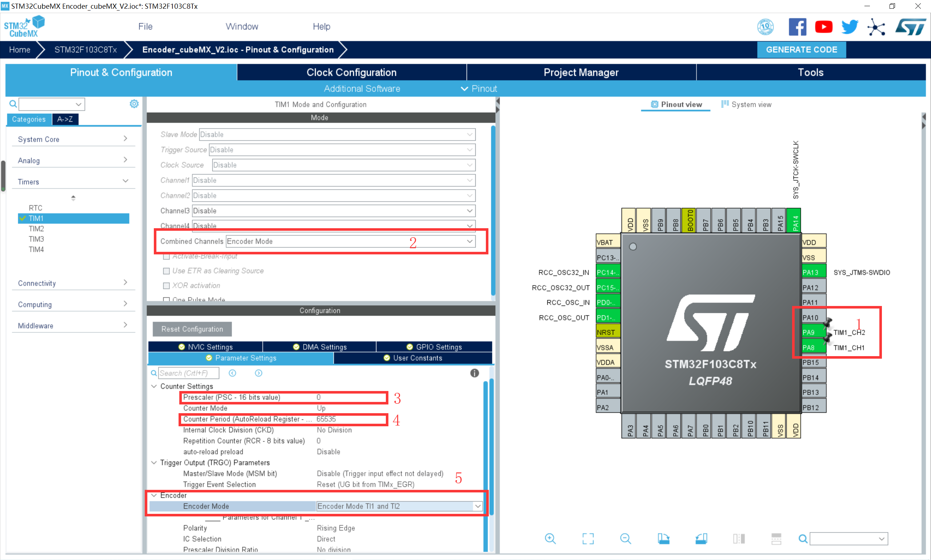Viewport: 931px width, 560px height.
Task: Open the Facebook link icon
Action: [x=798, y=27]
